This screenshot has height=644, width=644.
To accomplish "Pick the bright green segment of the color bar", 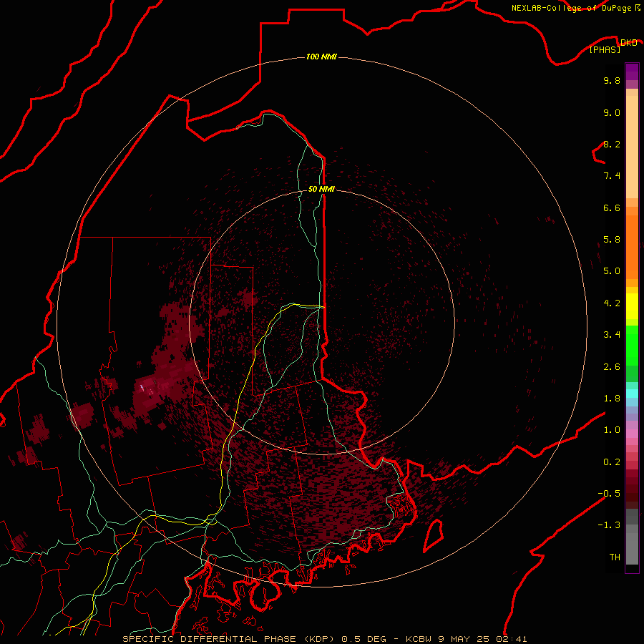I will pos(632,346).
